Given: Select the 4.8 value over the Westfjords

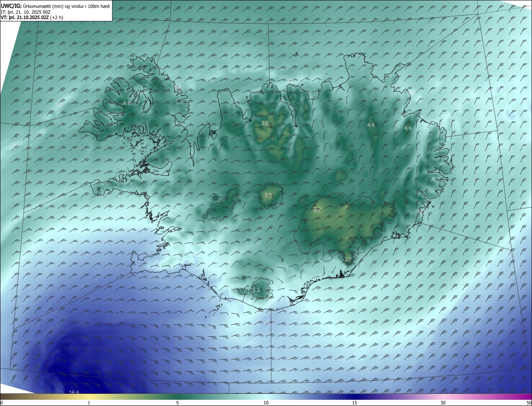Looking at the screenshot, I should (127, 103).
